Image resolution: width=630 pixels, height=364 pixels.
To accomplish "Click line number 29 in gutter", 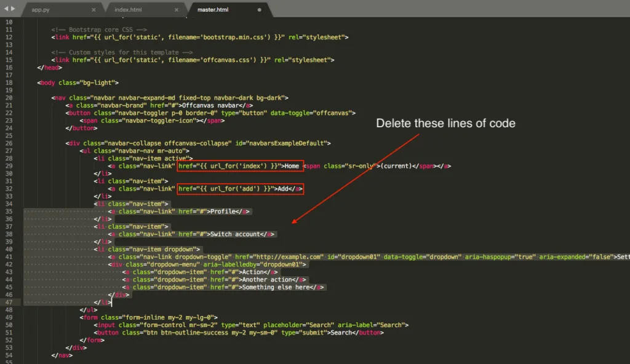I will pyautogui.click(x=9, y=166).
